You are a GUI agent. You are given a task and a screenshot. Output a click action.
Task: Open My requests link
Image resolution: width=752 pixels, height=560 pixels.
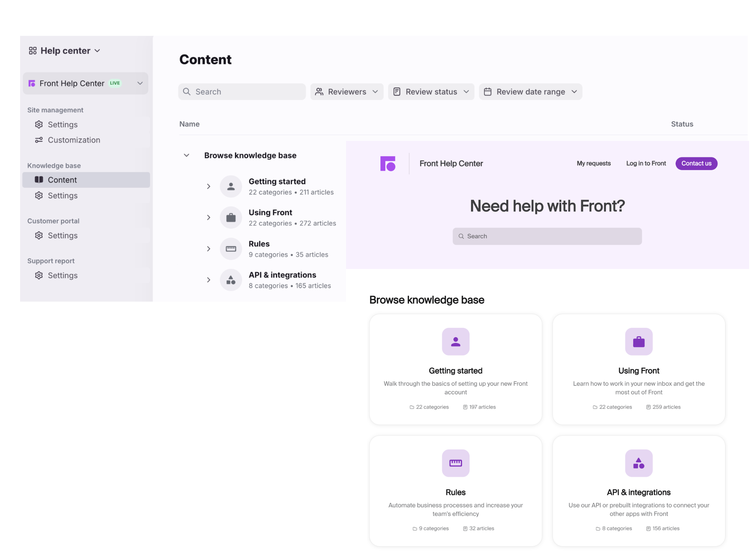tap(594, 163)
